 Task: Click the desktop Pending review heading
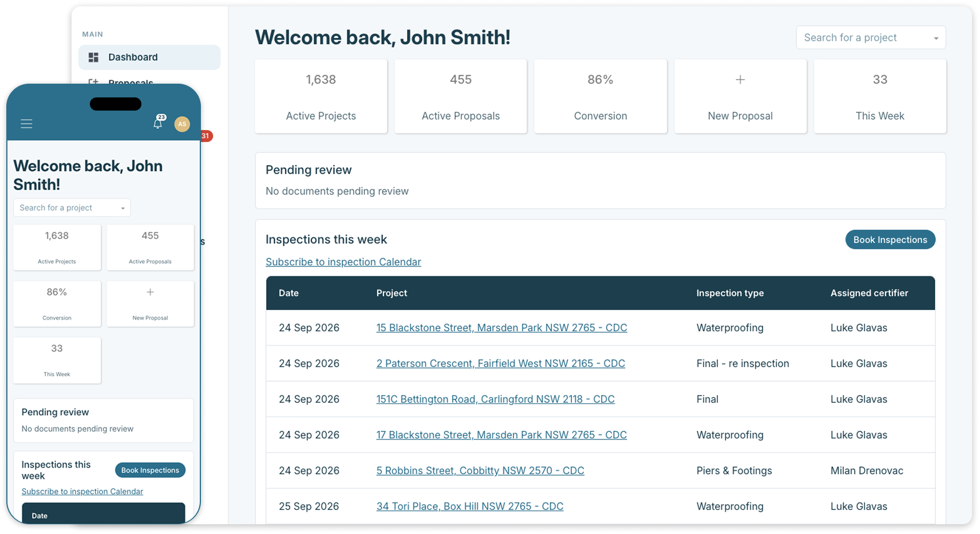pyautogui.click(x=309, y=170)
